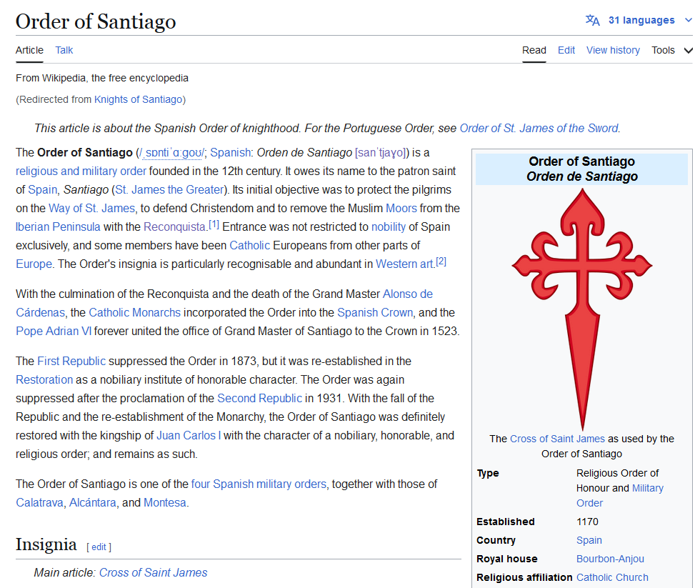Open Cross of Saint James caption link
The image size is (700, 588).
[557, 439]
